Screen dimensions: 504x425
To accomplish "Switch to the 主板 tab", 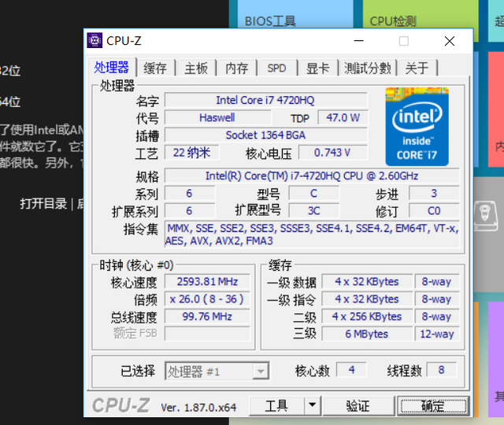I will pos(196,68).
